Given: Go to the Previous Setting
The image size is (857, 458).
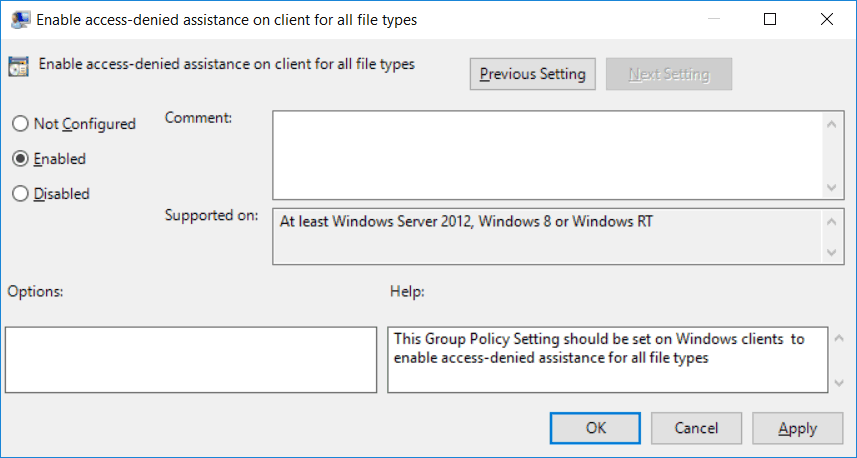Looking at the screenshot, I should [x=532, y=74].
